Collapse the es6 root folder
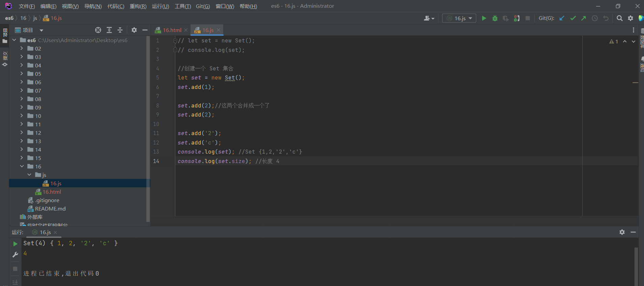Image resolution: width=644 pixels, height=286 pixels. tap(14, 40)
